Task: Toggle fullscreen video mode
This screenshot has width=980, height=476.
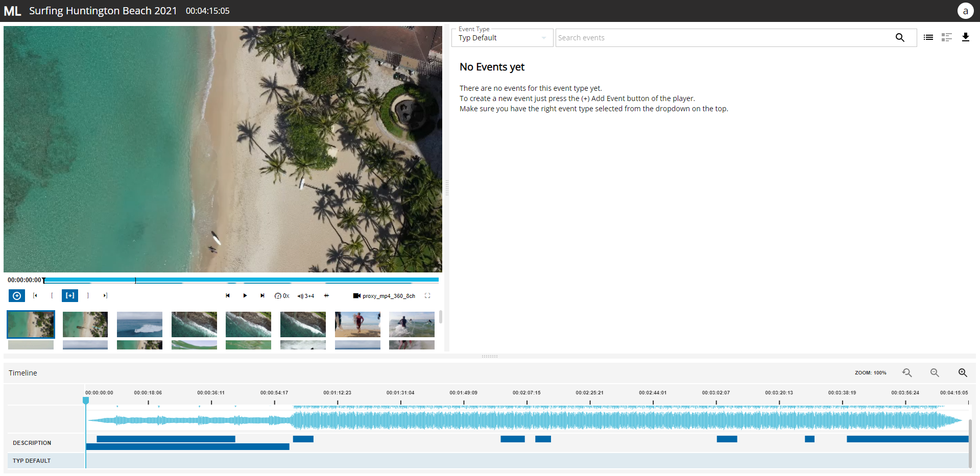Action: 427,296
